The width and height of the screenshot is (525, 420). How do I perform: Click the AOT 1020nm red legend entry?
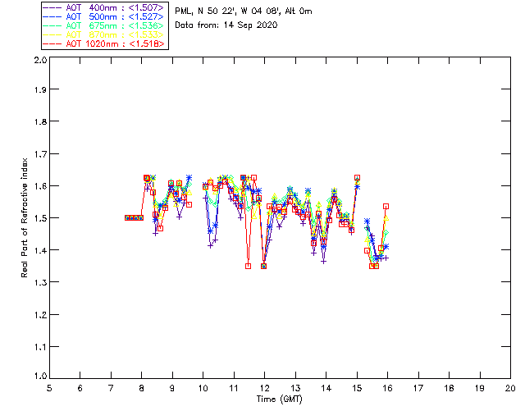pos(103,43)
